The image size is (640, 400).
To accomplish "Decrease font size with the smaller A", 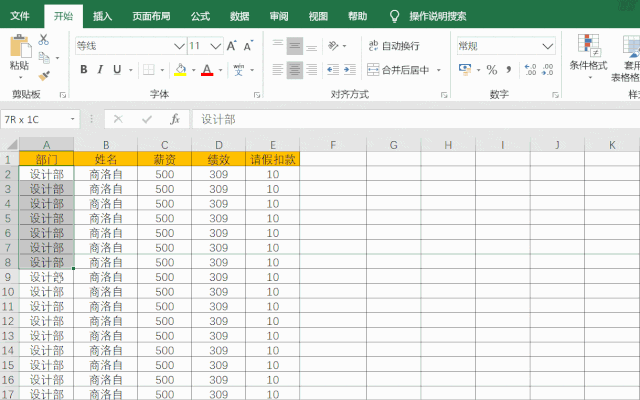I will [248, 46].
